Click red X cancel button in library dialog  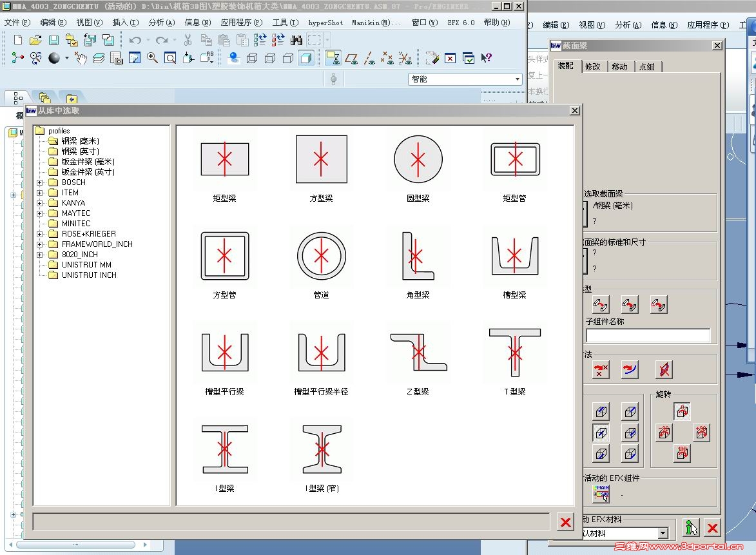point(566,521)
